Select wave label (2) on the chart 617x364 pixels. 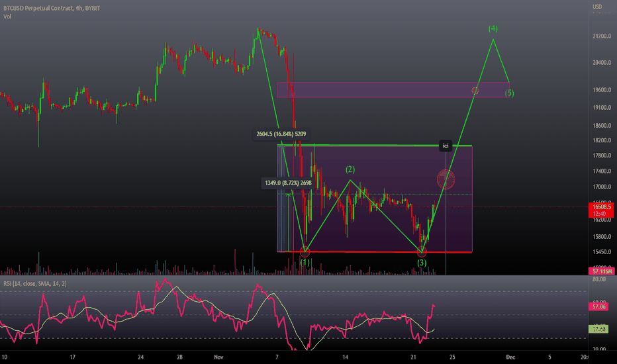pyautogui.click(x=350, y=169)
